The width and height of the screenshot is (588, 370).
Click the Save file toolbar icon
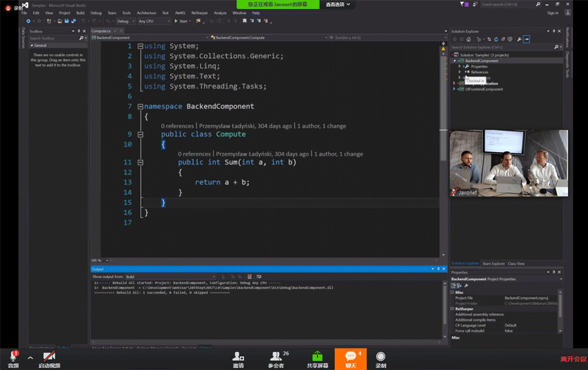tap(66, 21)
